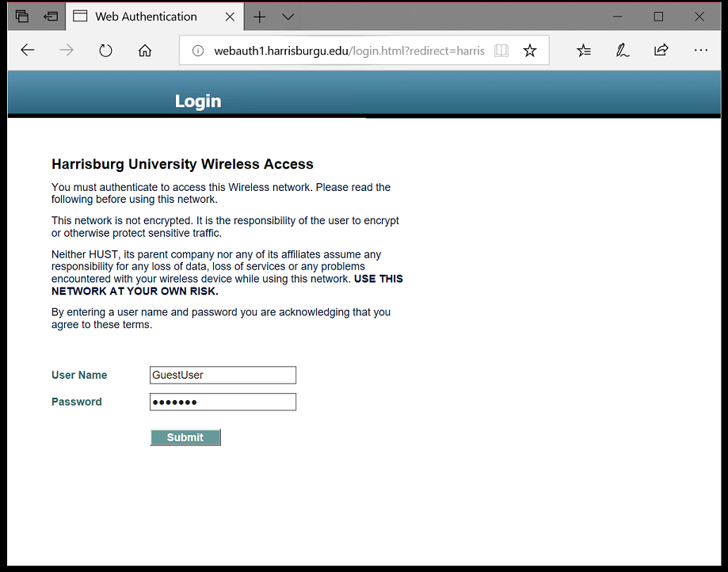Viewport: 728px width, 572px height.
Task: Submit the login form
Action: coord(185,437)
